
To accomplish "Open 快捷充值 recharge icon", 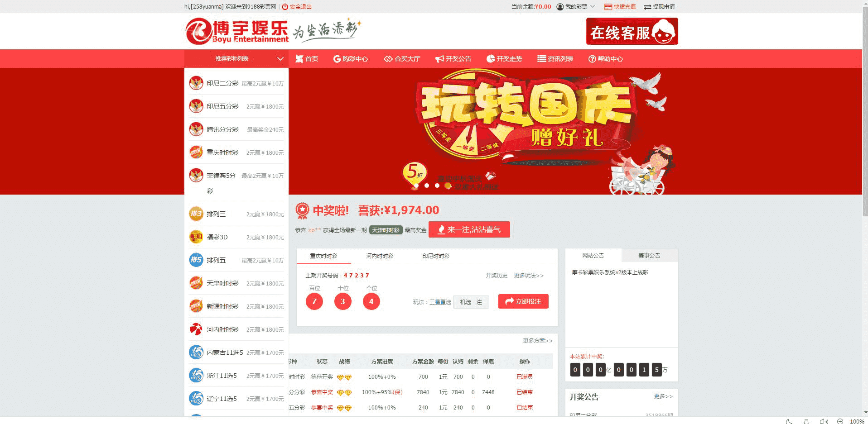I will coord(607,6).
